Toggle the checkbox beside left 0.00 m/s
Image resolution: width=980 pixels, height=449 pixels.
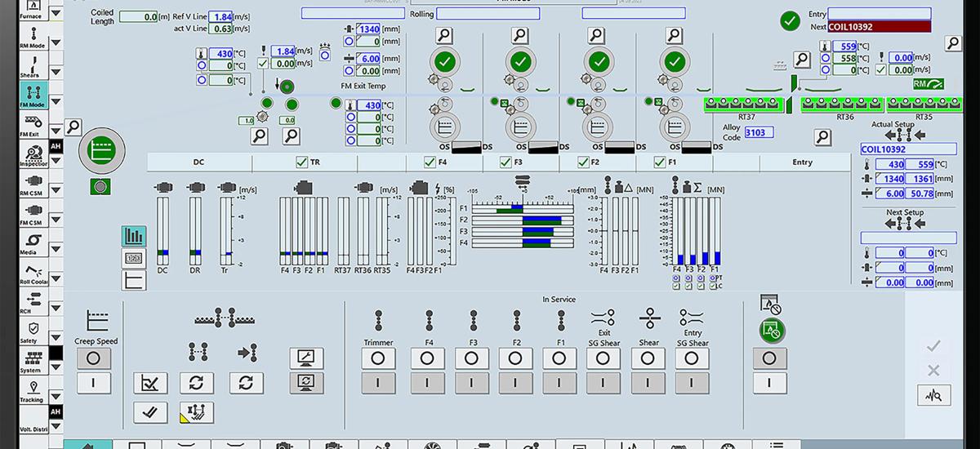(x=262, y=64)
